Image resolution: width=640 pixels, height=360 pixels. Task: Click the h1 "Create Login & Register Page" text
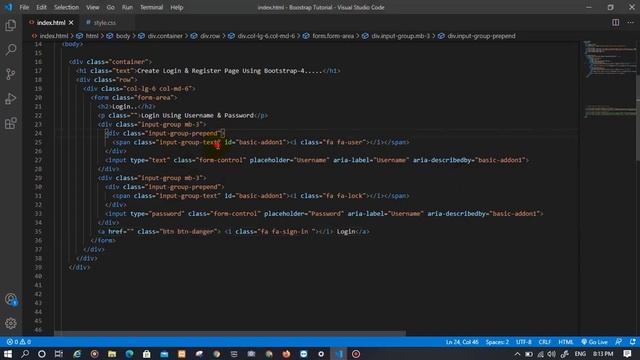[229, 71]
